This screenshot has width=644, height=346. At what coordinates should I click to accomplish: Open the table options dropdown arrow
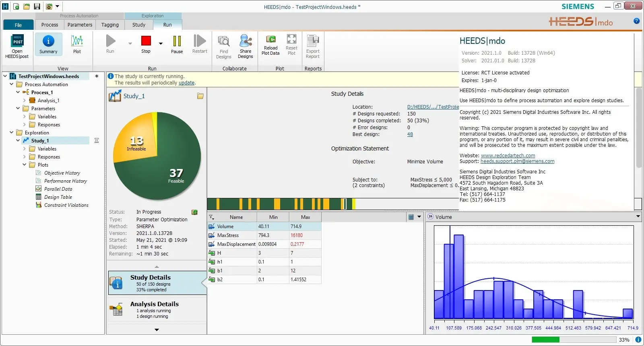(x=419, y=217)
